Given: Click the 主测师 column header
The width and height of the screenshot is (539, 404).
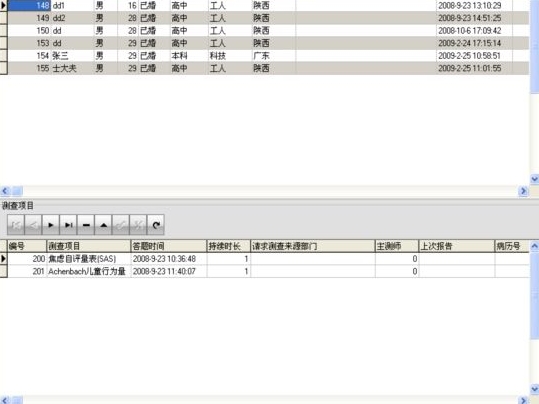Looking at the screenshot, I should coord(397,246).
